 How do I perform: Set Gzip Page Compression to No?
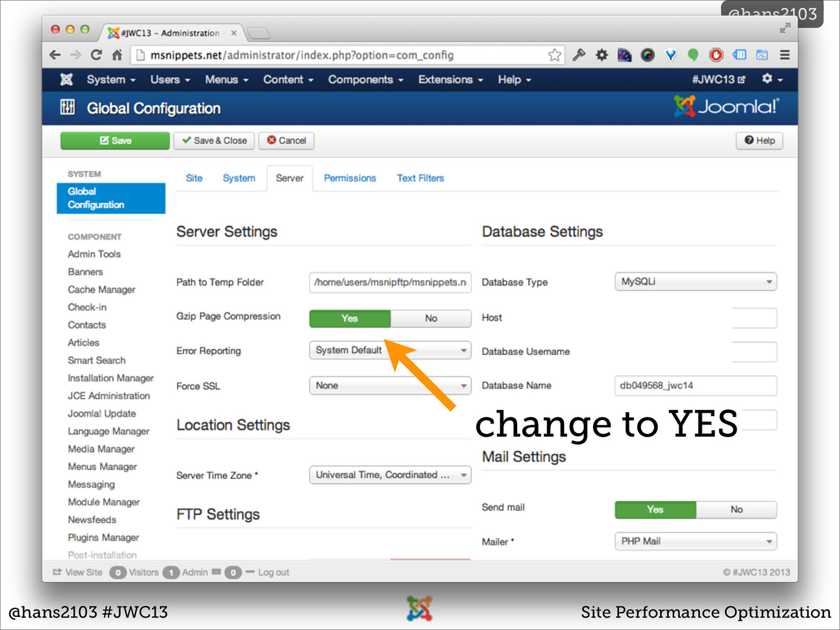431,318
